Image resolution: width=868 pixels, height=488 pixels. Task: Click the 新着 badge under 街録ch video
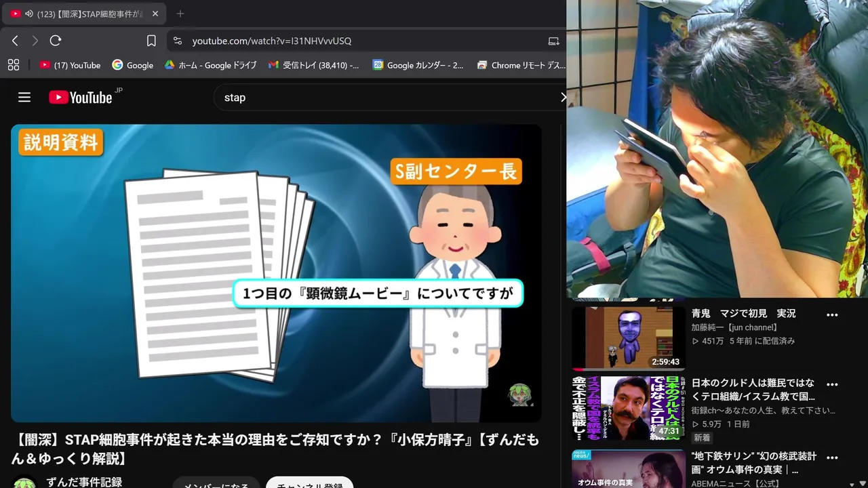pos(702,439)
